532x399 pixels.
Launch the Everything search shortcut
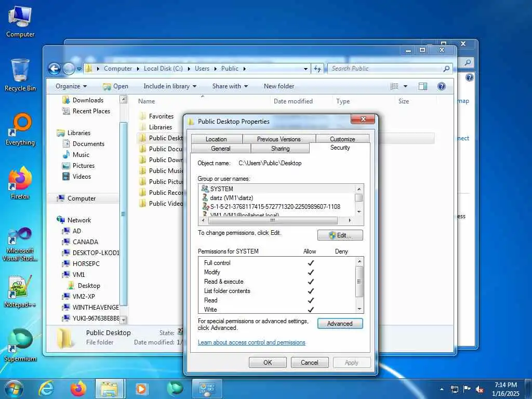[x=20, y=129]
